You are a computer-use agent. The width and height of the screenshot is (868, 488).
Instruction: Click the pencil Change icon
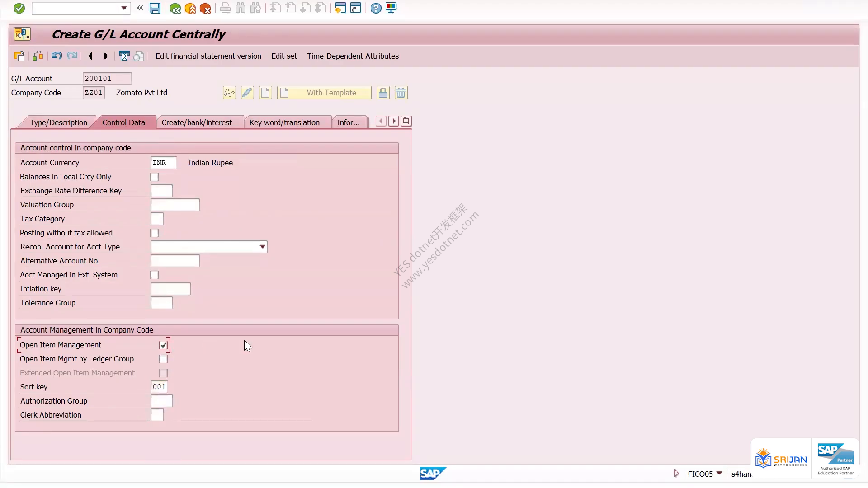[x=247, y=93]
